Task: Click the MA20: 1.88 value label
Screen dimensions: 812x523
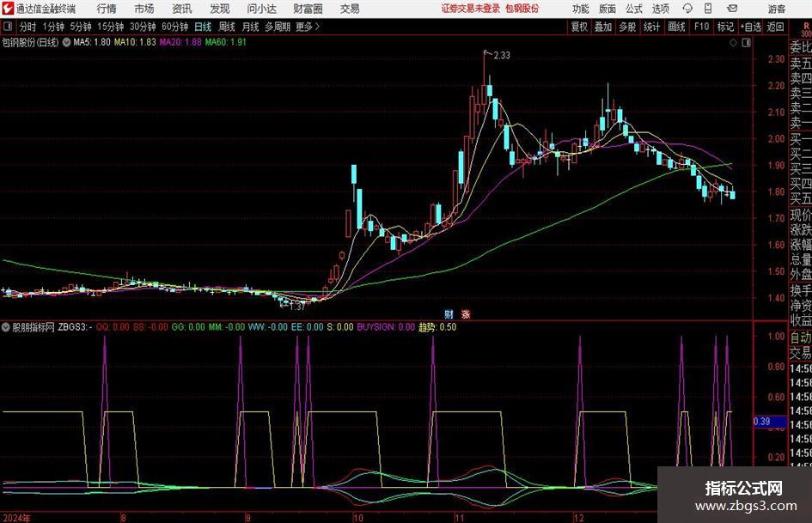Action: (180, 42)
